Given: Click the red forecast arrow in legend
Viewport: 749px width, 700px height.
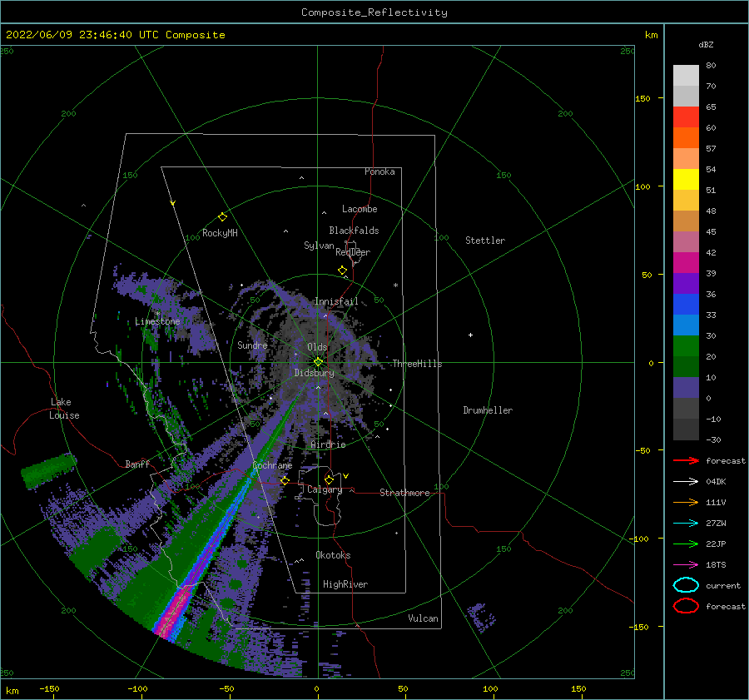Looking at the screenshot, I should coord(686,460).
